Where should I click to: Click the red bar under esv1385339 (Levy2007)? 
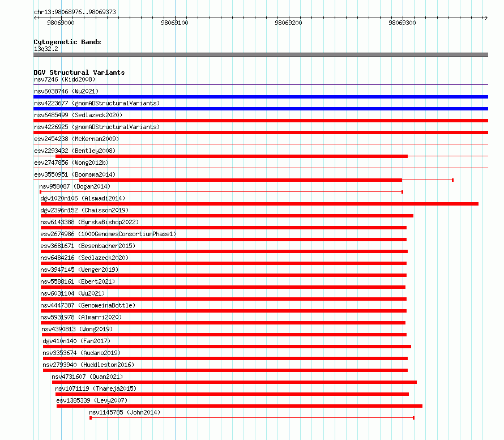click(240, 406)
